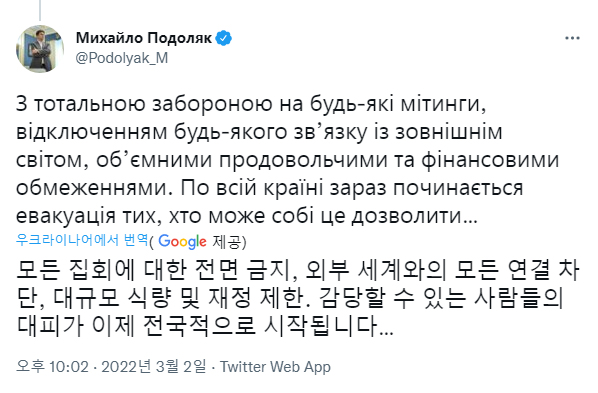Click the blue verified badge
The width and height of the screenshot is (598, 393).
[224, 38]
